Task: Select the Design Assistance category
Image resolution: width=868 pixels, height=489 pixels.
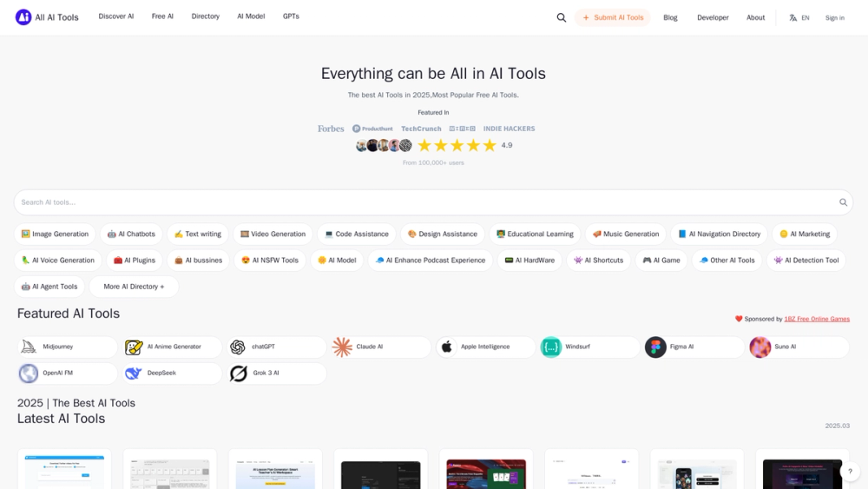Action: tap(443, 235)
